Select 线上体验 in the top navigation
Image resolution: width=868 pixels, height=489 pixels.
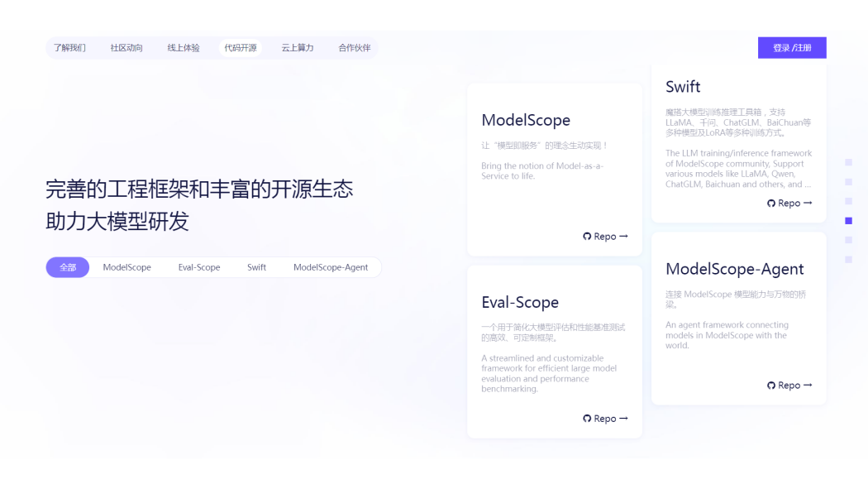click(184, 48)
